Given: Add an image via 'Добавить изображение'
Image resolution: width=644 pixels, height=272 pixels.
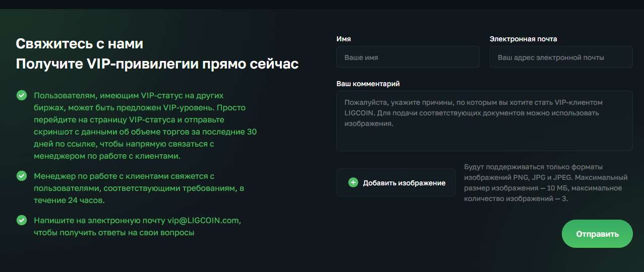Looking at the screenshot, I should tap(396, 182).
